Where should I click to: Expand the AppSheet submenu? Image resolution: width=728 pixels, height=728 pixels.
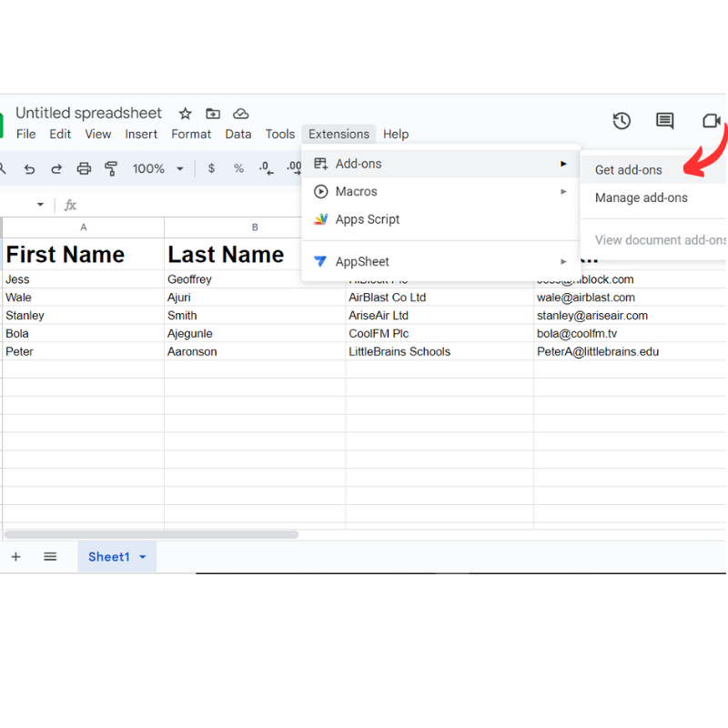coord(440,262)
